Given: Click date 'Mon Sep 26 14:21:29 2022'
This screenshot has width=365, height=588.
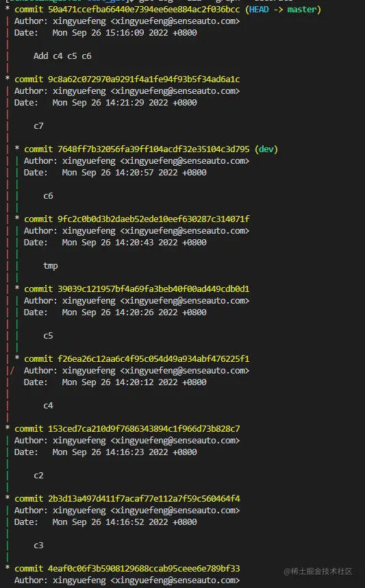Looking at the screenshot, I should [x=110, y=103].
